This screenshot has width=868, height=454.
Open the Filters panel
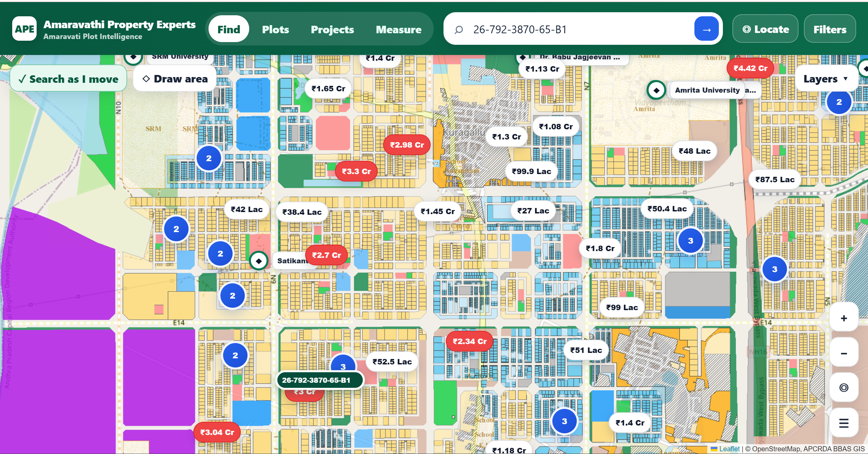pos(830,29)
